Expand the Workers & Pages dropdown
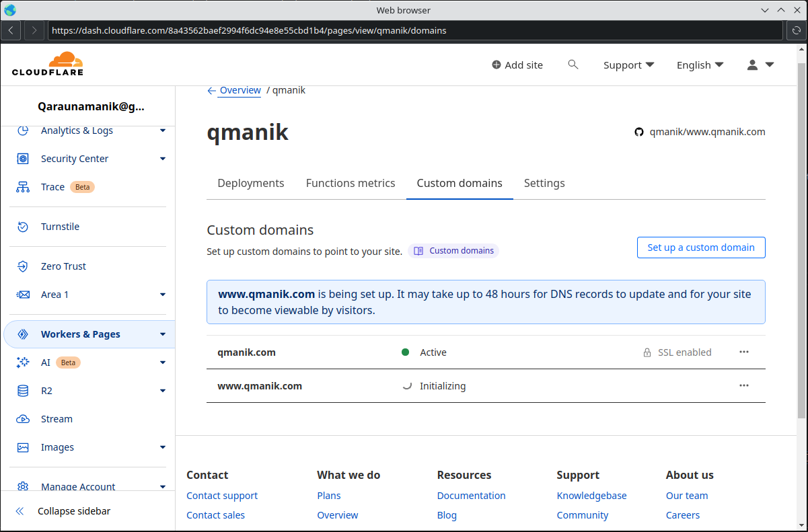808x532 pixels. click(162, 334)
